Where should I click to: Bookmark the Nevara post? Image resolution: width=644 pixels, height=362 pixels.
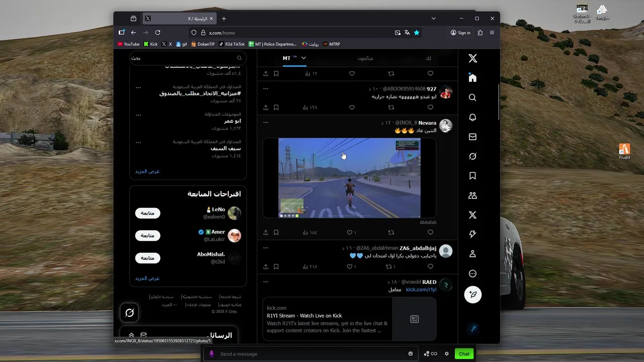[276, 232]
